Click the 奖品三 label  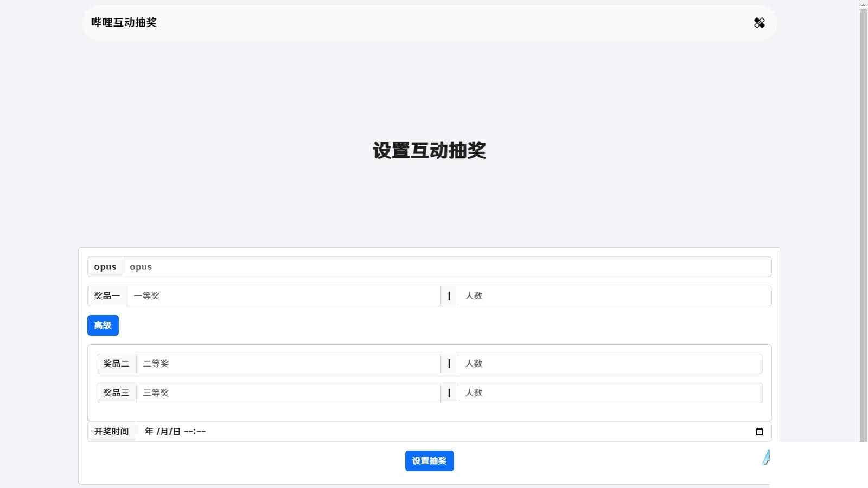point(116,393)
